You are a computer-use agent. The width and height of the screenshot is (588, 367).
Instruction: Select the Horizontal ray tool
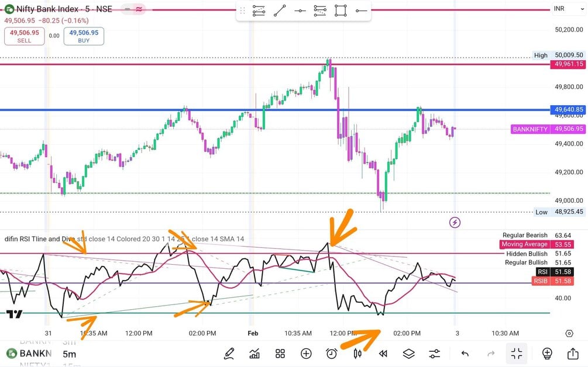[x=361, y=11]
